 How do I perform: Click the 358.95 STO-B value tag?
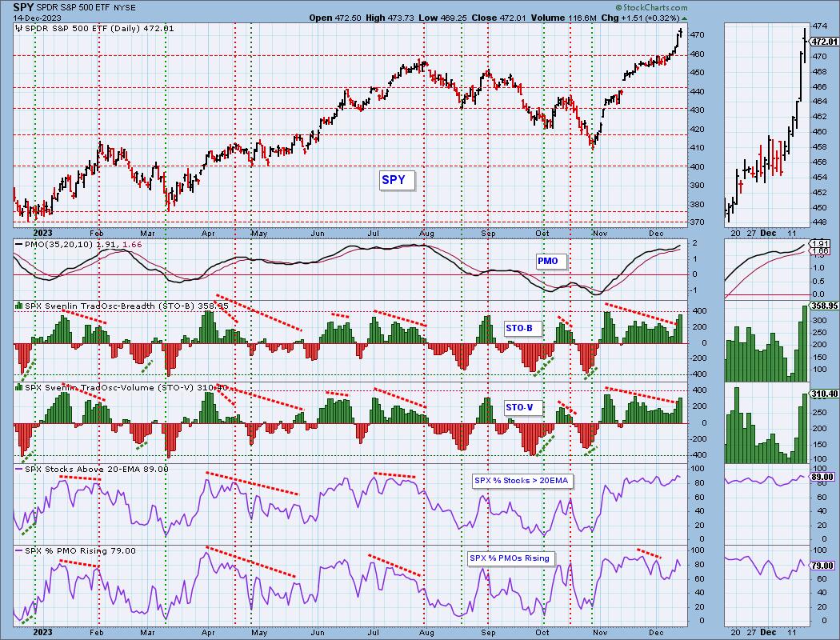coord(824,306)
